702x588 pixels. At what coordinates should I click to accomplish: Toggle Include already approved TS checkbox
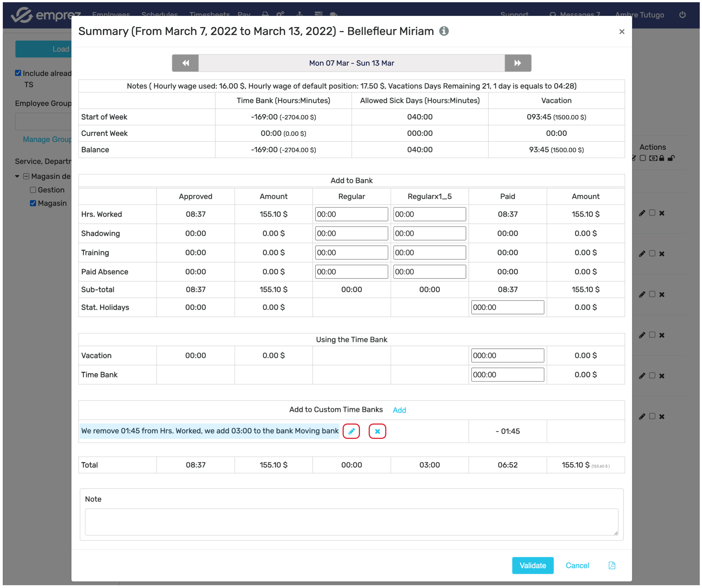click(18, 73)
